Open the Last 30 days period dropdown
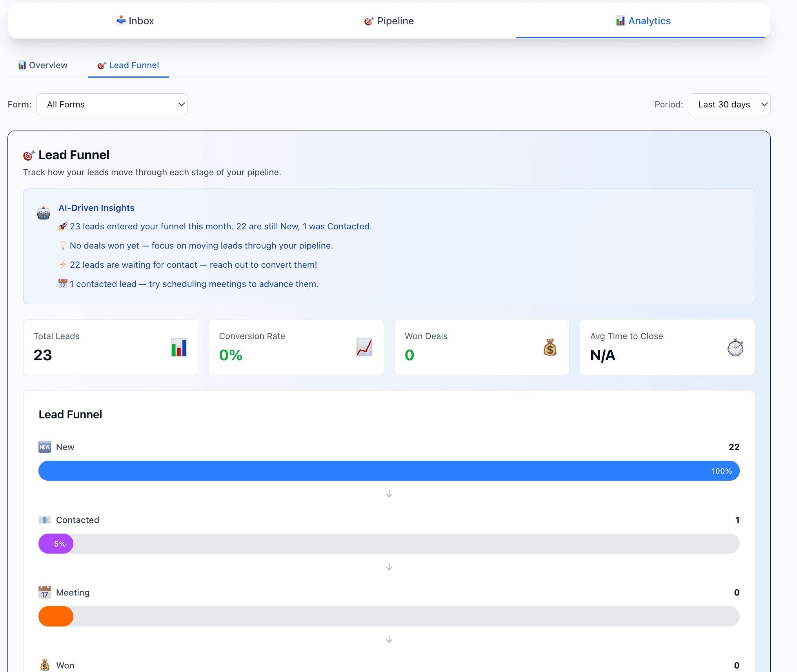This screenshot has width=797, height=672. click(729, 104)
